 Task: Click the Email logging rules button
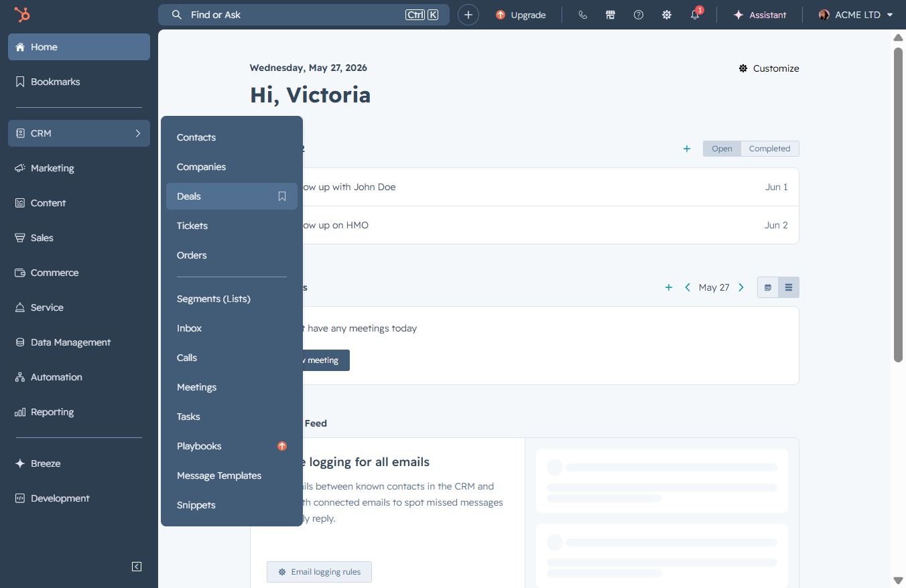pos(319,572)
